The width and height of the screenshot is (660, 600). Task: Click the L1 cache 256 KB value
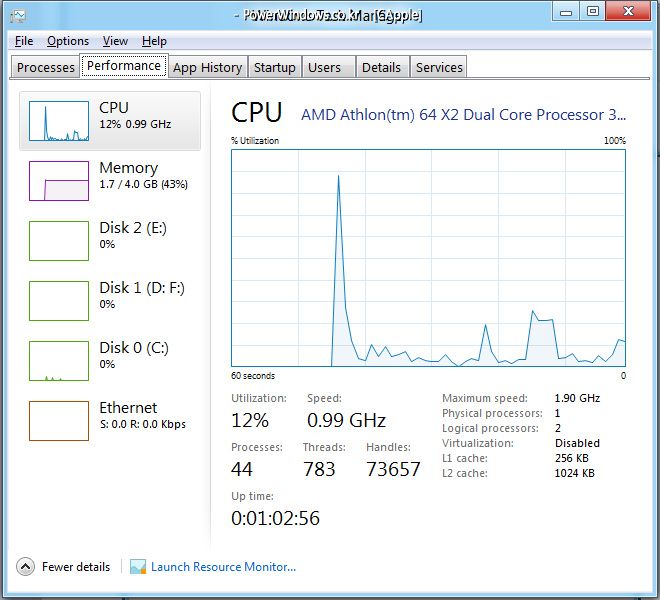572,458
